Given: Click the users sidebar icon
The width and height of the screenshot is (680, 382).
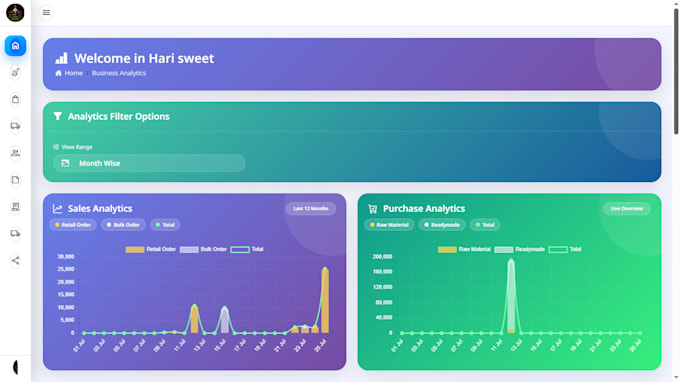Looking at the screenshot, I should 15,153.
